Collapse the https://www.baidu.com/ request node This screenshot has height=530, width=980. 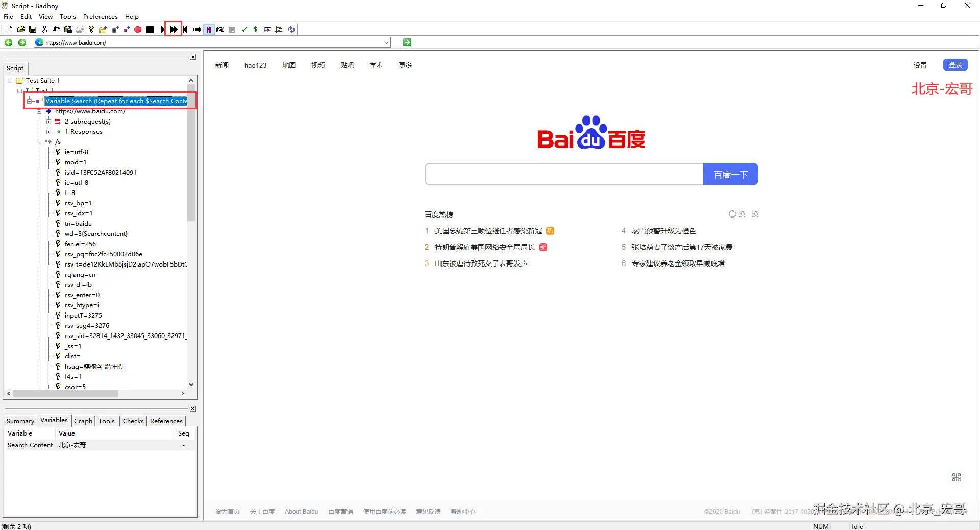[39, 111]
